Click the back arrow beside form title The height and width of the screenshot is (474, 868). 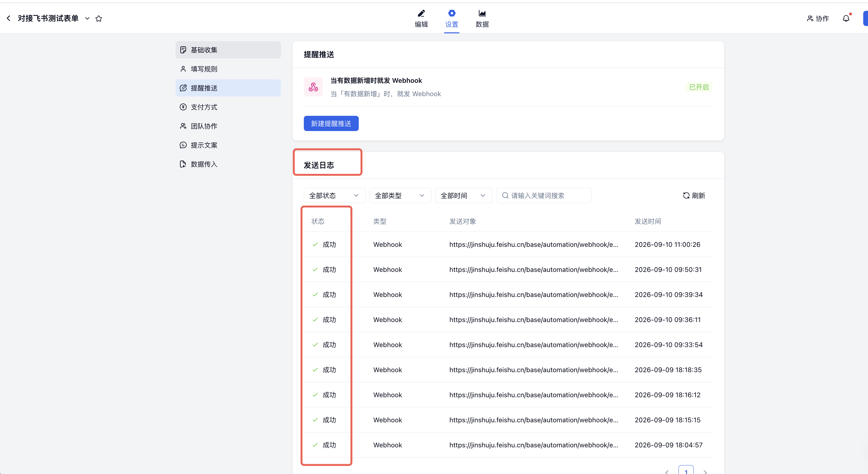[x=9, y=18]
